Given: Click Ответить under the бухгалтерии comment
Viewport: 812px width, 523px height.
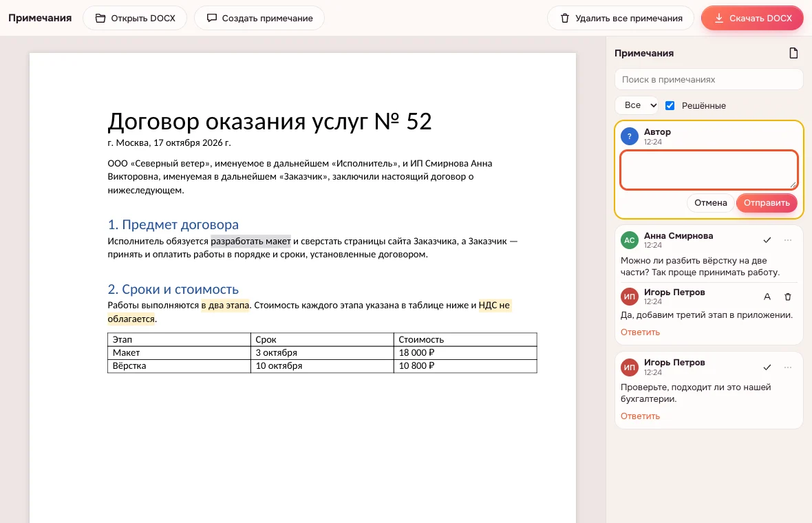Looking at the screenshot, I should pos(640,416).
